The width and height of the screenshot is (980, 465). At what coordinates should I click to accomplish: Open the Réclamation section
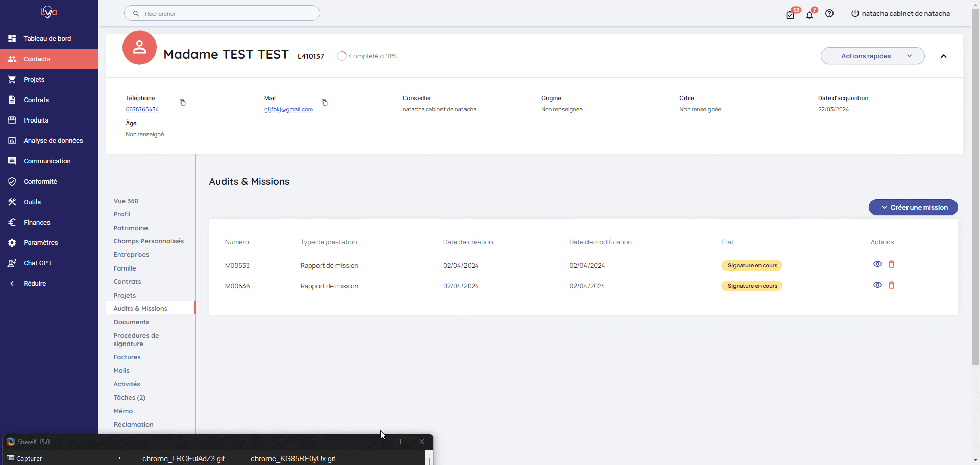tap(133, 425)
